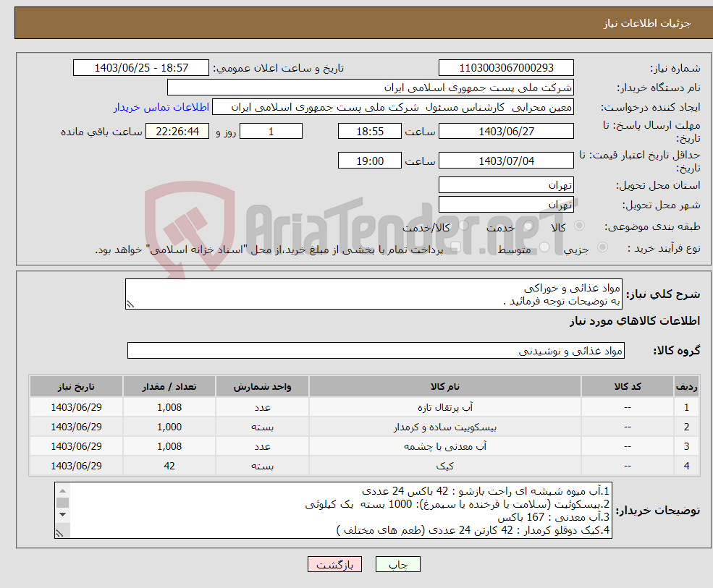The height and width of the screenshot is (588, 713).
Task: Click the نام کالا column header
Action: [445, 387]
